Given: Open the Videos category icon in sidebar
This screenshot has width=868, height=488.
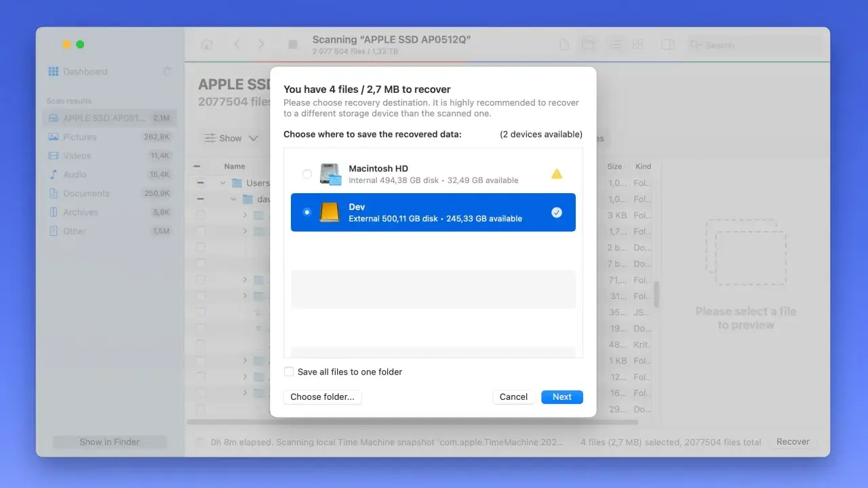Looking at the screenshot, I should [54, 156].
